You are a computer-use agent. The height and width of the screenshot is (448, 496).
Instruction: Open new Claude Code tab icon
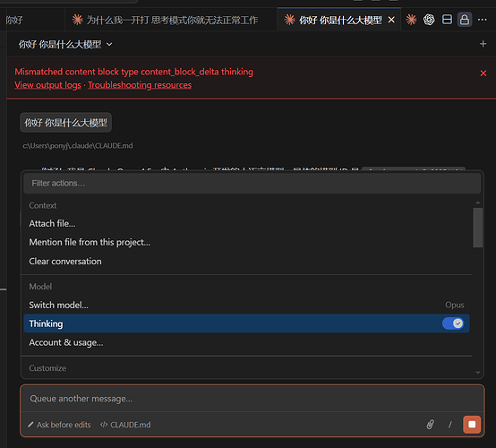click(411, 20)
